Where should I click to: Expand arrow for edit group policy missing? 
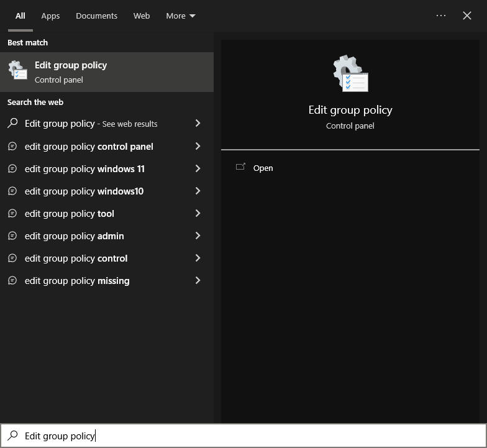pyautogui.click(x=198, y=280)
